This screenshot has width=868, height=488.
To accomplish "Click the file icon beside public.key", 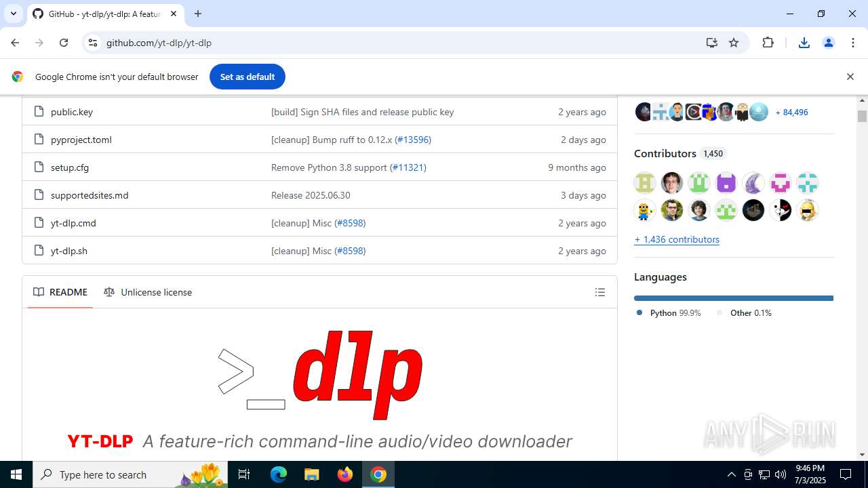I will click(x=39, y=111).
